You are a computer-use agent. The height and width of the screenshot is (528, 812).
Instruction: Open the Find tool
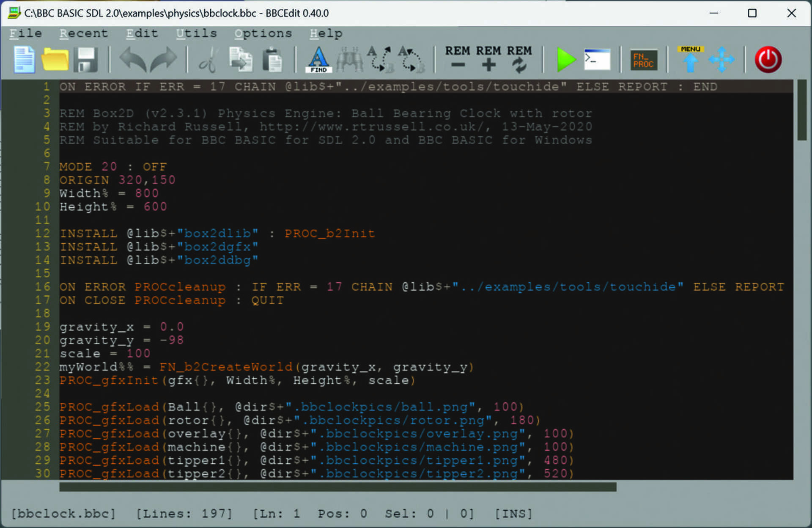(x=318, y=60)
